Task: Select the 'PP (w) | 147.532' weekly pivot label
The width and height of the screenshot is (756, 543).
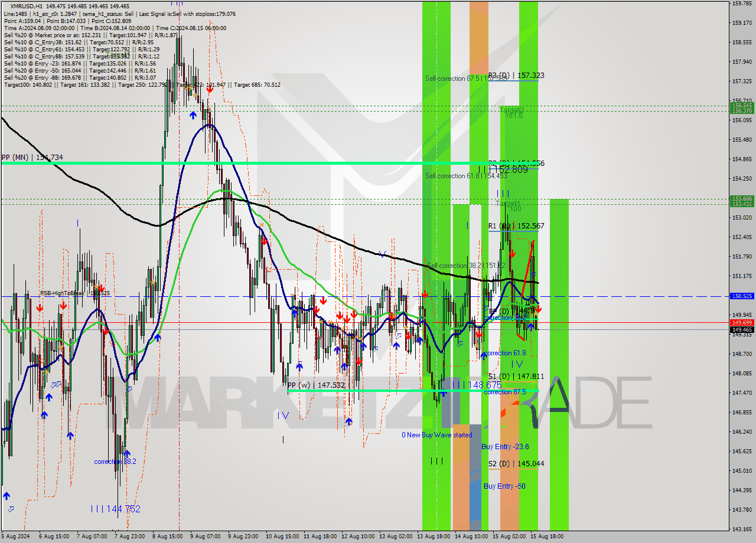Action: point(316,385)
